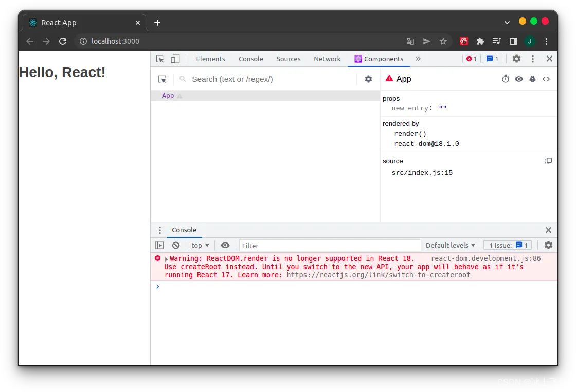
Task: Share this page via send icon
Action: tap(426, 41)
